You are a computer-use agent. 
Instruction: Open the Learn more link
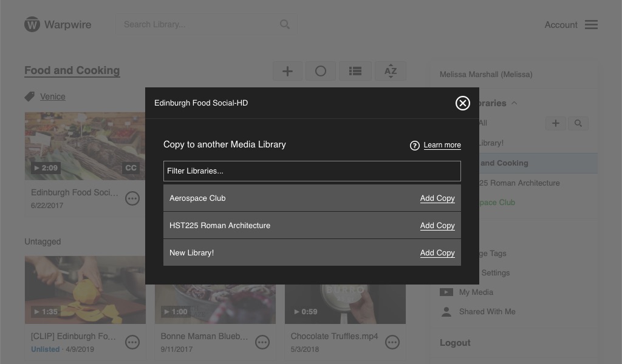[442, 145]
